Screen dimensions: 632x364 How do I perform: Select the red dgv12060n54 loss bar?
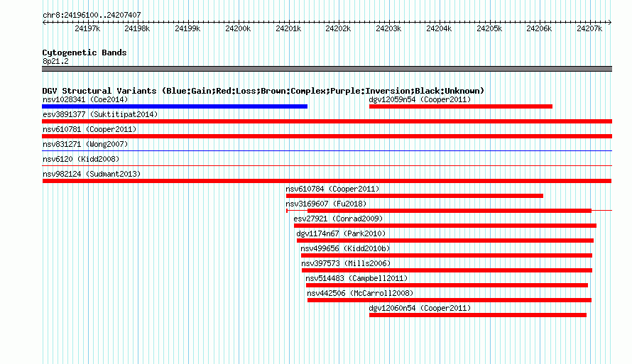[478, 315]
